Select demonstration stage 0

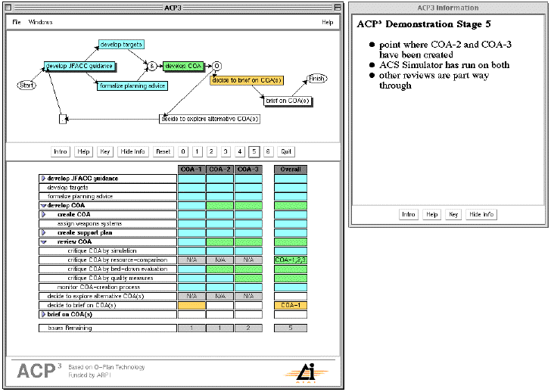182,151
